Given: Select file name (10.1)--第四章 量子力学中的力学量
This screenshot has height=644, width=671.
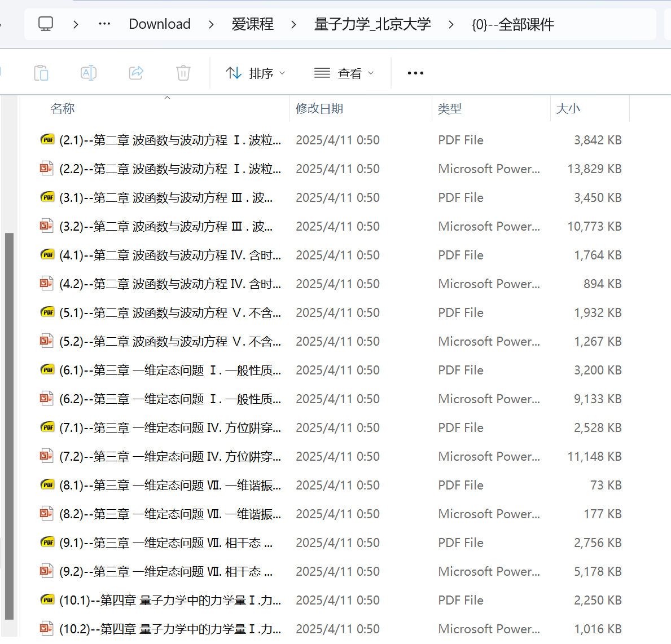Looking at the screenshot, I should pyautogui.click(x=170, y=601).
